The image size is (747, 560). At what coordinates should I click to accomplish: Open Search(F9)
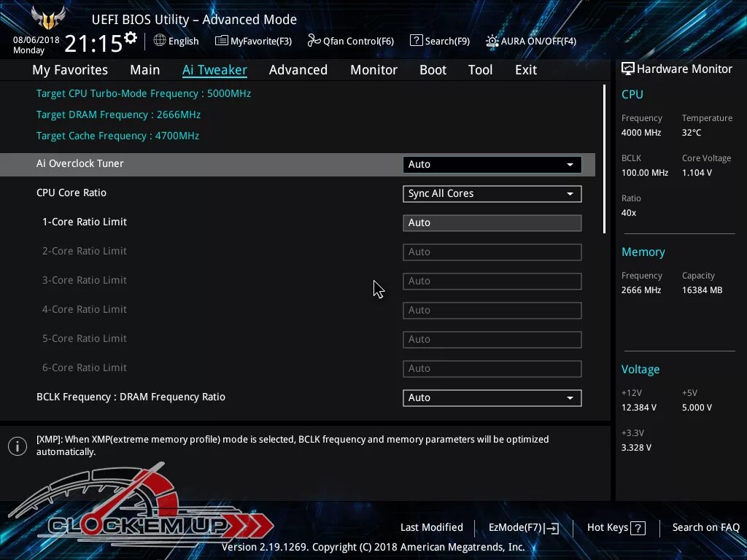click(x=440, y=41)
